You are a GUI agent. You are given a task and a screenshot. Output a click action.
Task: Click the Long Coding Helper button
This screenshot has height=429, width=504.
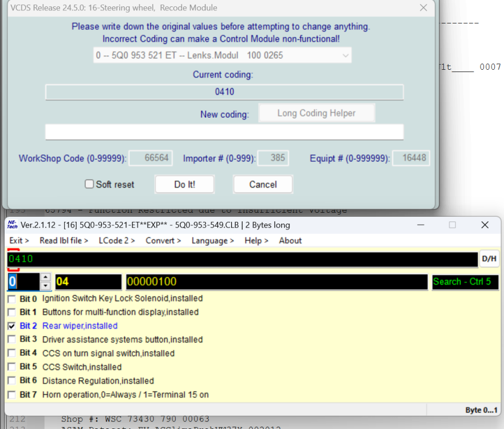click(x=316, y=113)
